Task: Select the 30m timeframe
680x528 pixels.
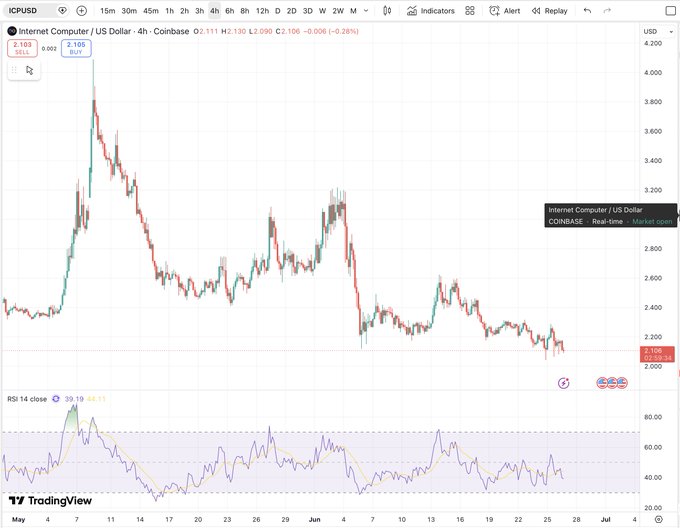Action: [x=129, y=11]
